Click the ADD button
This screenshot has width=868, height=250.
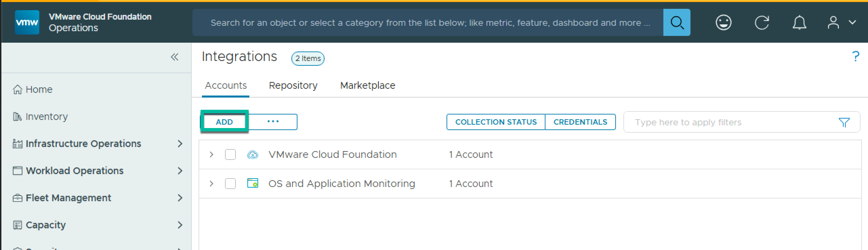coord(224,122)
